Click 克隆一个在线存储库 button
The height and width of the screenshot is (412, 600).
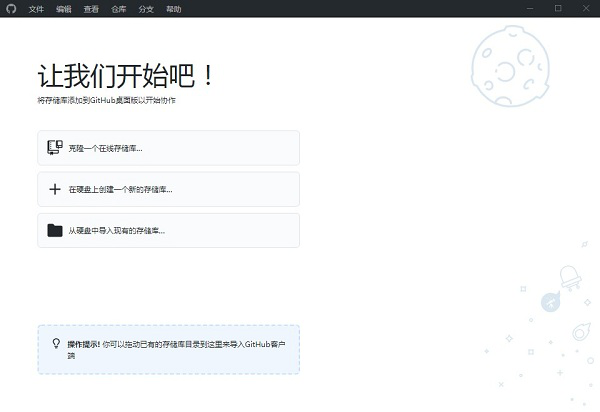[168, 148]
